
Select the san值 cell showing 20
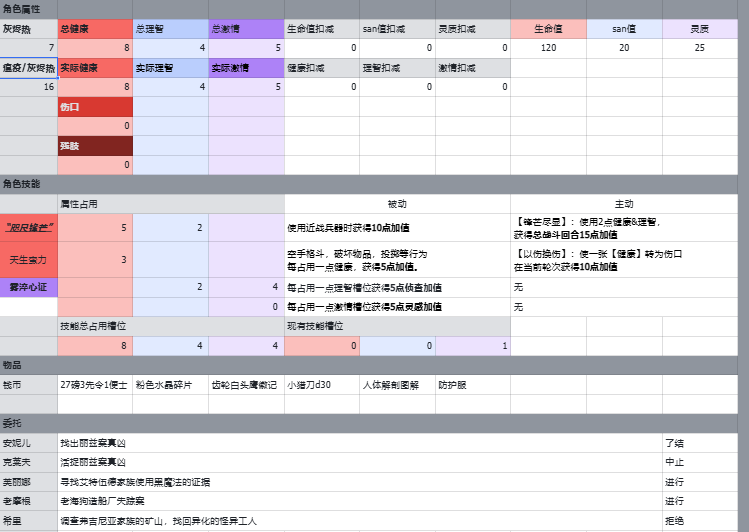click(x=624, y=48)
